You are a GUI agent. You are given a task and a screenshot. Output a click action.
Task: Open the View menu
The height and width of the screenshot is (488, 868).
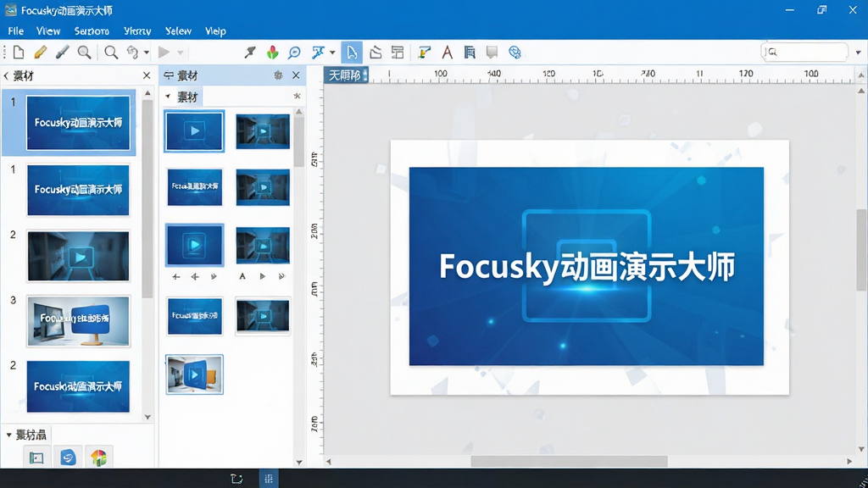[48, 31]
